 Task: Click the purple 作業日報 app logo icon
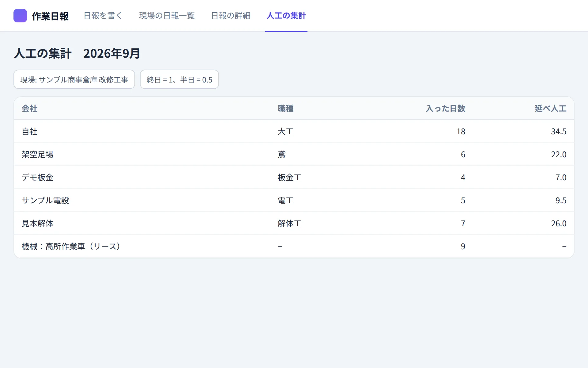coord(20,16)
